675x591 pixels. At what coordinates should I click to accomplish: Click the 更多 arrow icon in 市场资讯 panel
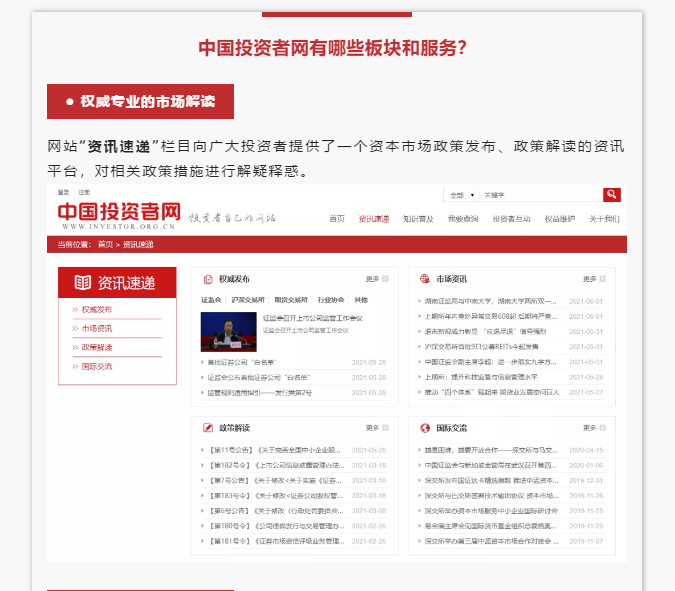click(603, 279)
